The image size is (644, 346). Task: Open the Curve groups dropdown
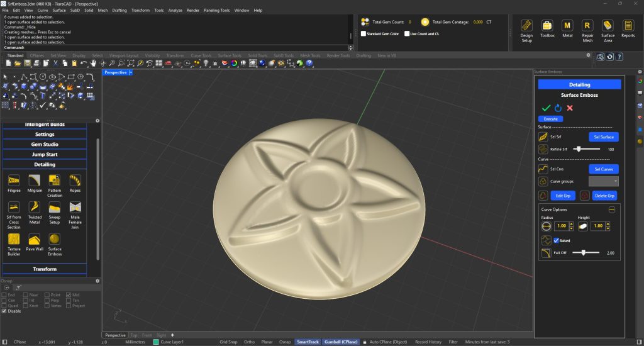(603, 181)
